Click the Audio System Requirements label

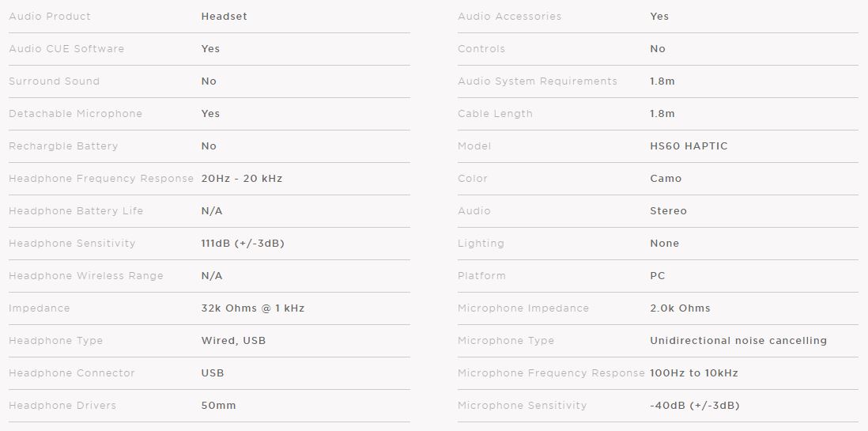point(538,81)
